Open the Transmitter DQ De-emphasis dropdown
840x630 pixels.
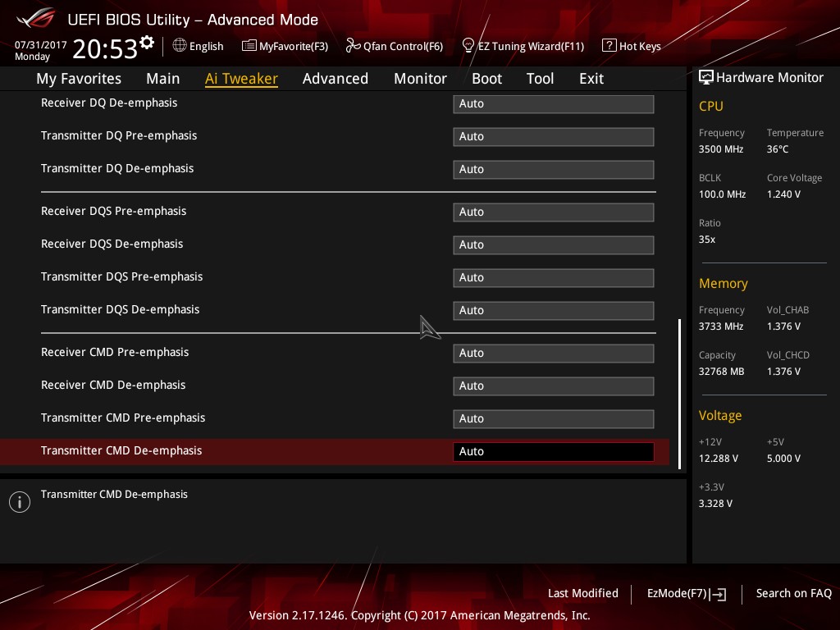click(x=554, y=169)
